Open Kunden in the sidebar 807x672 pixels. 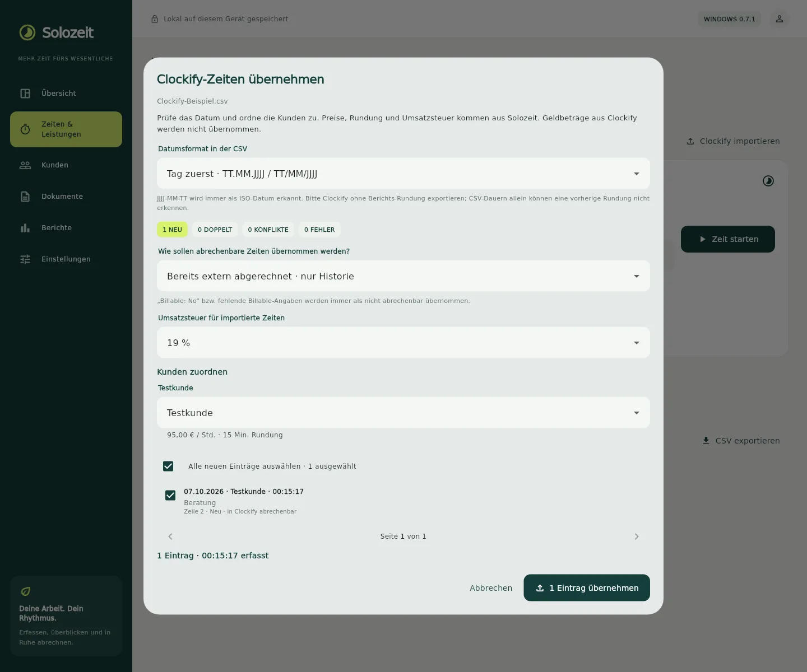(x=66, y=165)
